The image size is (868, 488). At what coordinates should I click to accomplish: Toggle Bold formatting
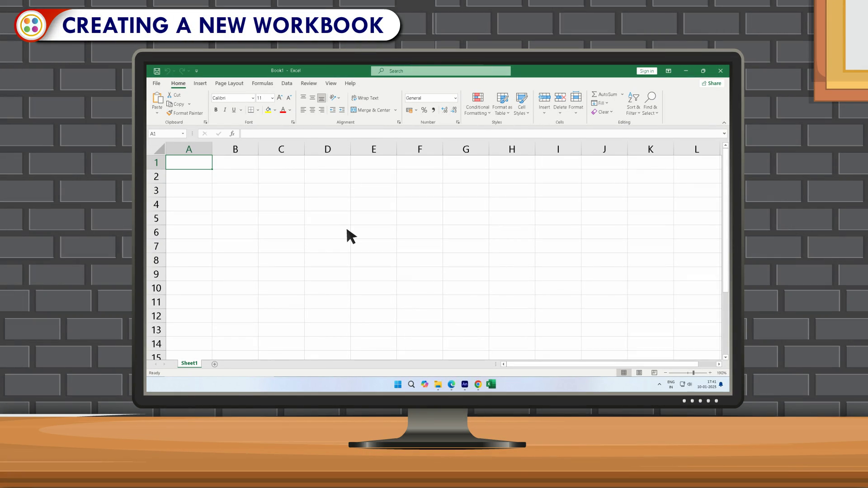pos(216,110)
